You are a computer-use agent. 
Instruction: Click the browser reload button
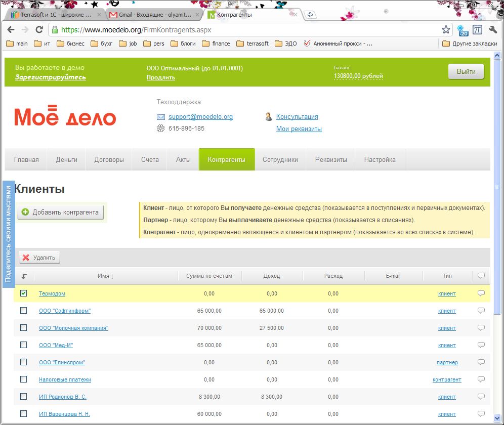click(38, 30)
